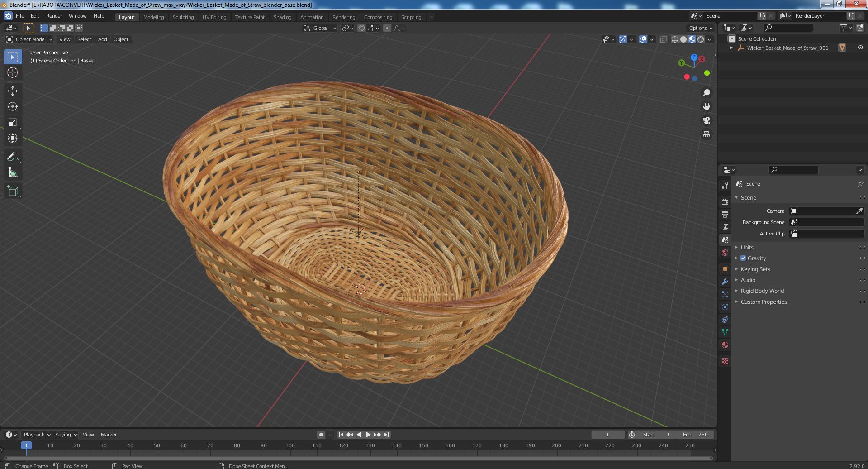This screenshot has width=868, height=469.
Task: Open Global transform orientation dropdown
Action: 320,28
